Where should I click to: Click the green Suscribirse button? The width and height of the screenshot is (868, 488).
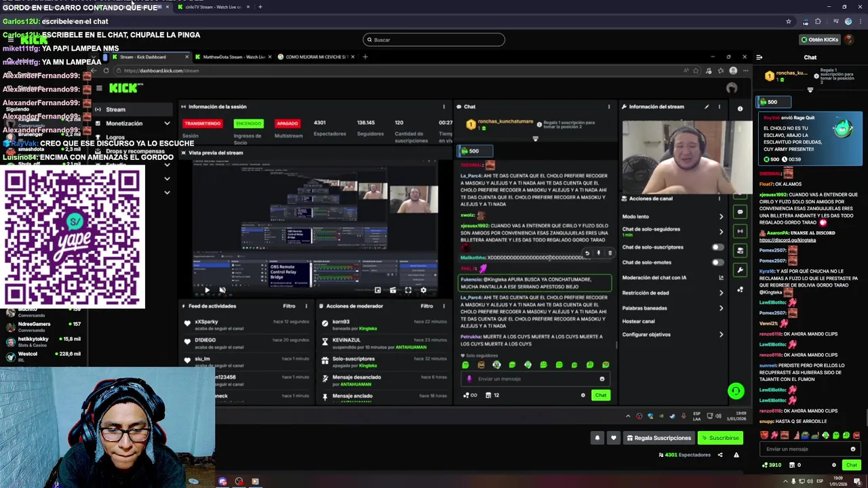(720, 438)
